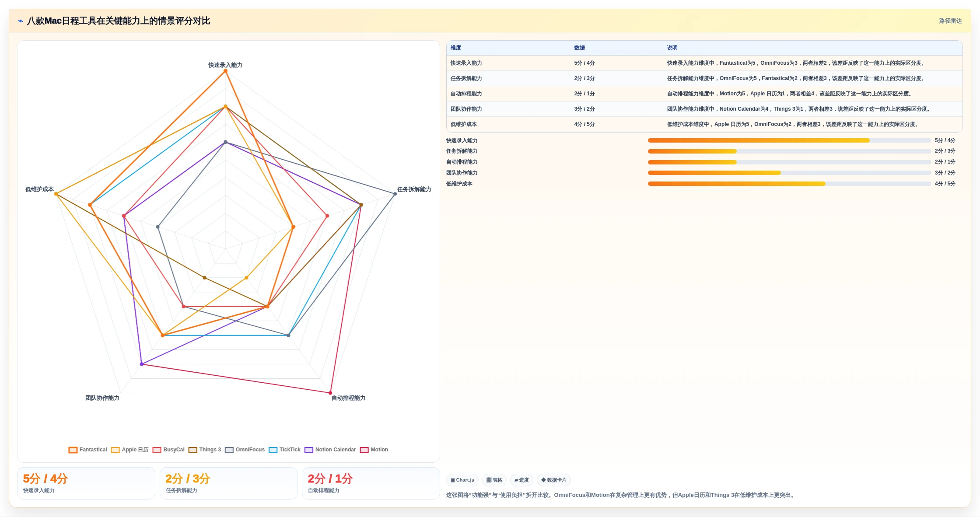This screenshot has width=980, height=517.
Task: Click the 快速录入能力 progress bar
Action: click(x=789, y=140)
